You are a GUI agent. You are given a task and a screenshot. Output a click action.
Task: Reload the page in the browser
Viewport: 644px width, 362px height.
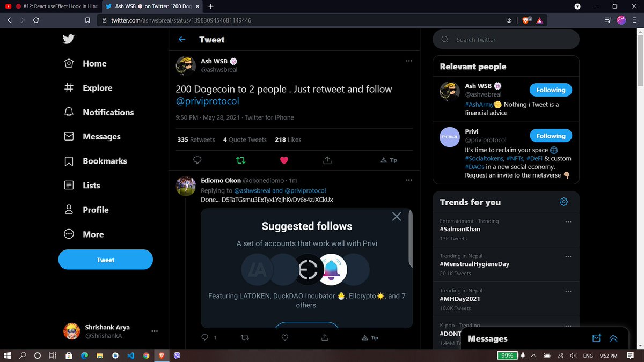(x=36, y=20)
